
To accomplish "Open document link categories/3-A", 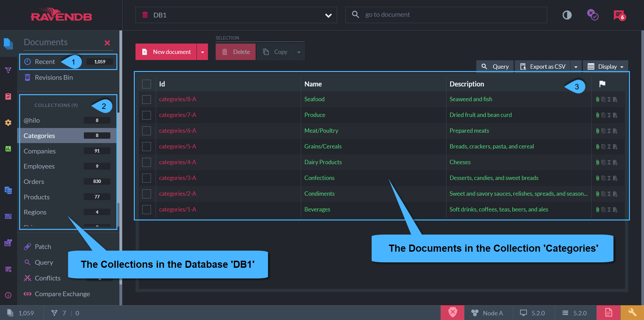I will tap(177, 178).
